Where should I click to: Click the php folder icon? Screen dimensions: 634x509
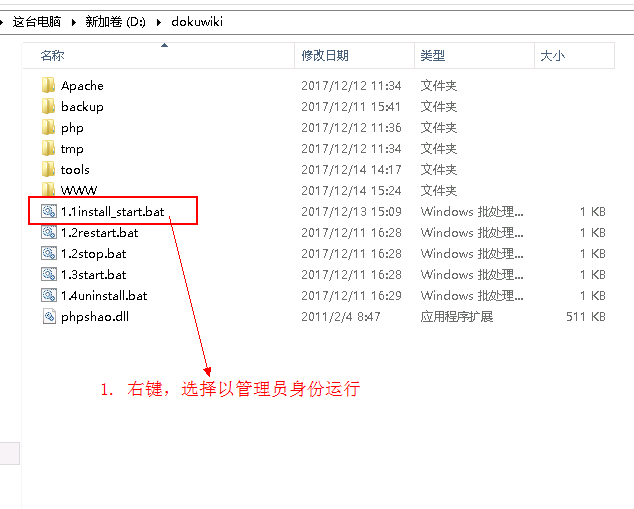49,127
